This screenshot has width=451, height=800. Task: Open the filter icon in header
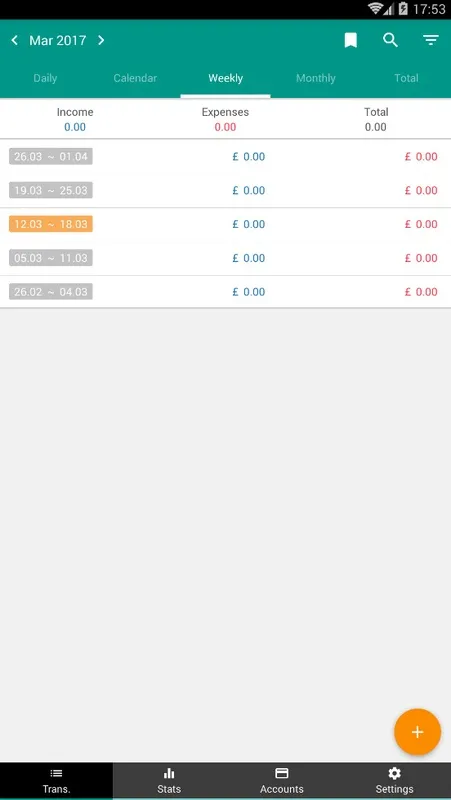[x=431, y=40]
